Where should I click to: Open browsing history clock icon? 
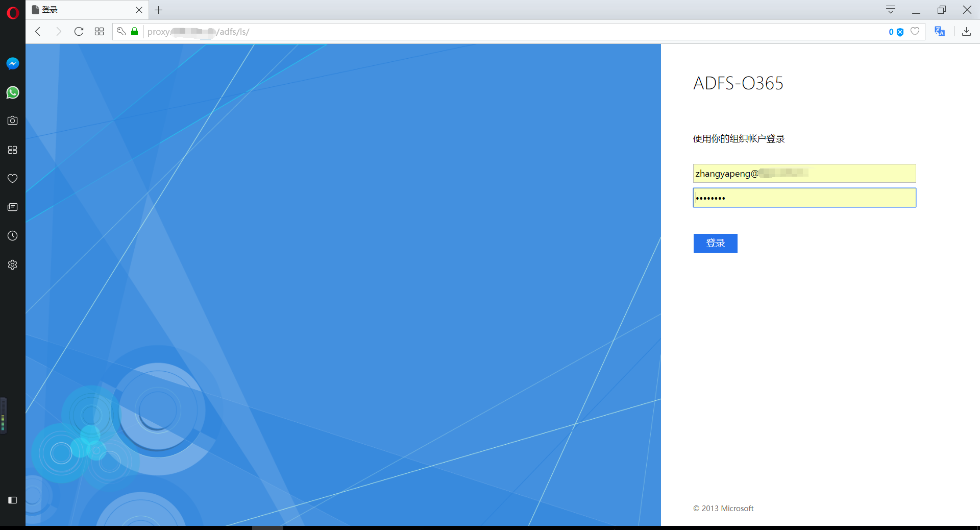(13, 236)
